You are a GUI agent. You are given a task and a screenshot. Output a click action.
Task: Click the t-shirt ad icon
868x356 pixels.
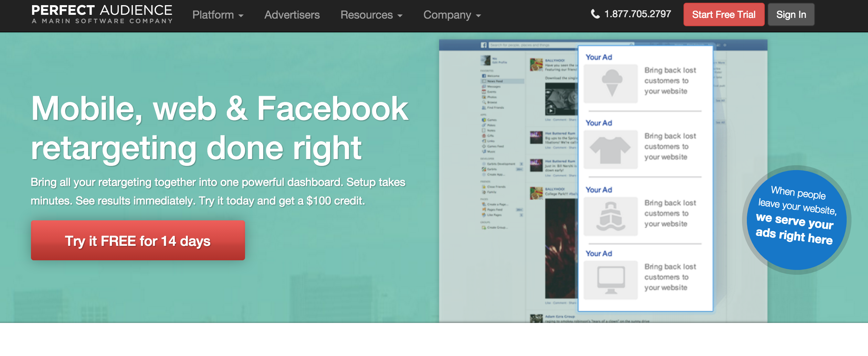point(611,149)
